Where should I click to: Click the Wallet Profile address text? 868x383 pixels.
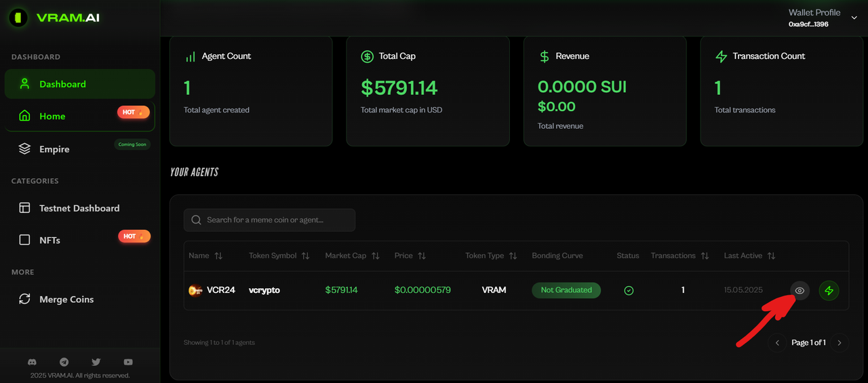(808, 24)
